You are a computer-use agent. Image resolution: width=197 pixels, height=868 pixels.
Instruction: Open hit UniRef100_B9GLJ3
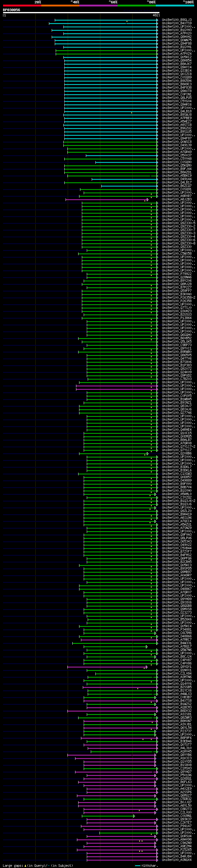pos(176,20)
